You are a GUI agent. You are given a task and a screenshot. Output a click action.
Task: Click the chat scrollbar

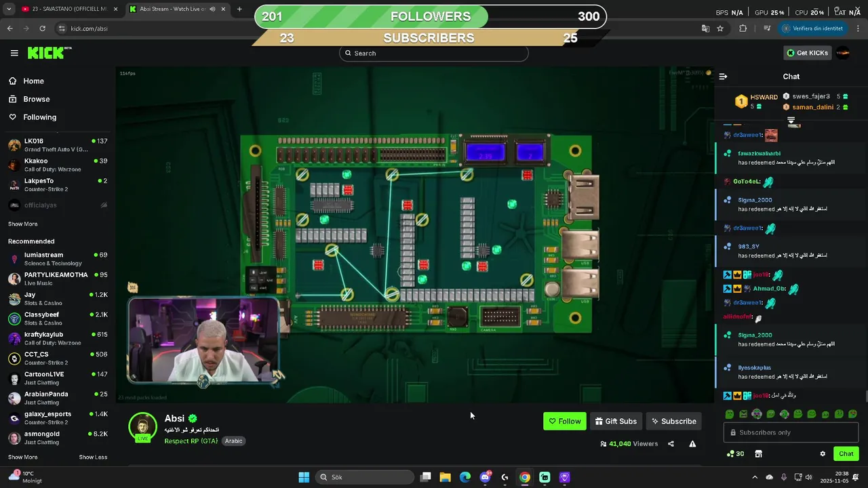coord(865,396)
